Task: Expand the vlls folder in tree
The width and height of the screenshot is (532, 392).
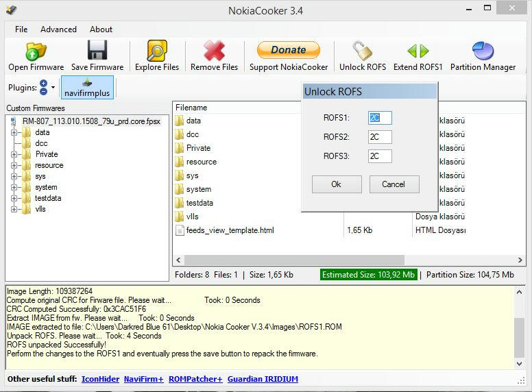Action: [14, 209]
